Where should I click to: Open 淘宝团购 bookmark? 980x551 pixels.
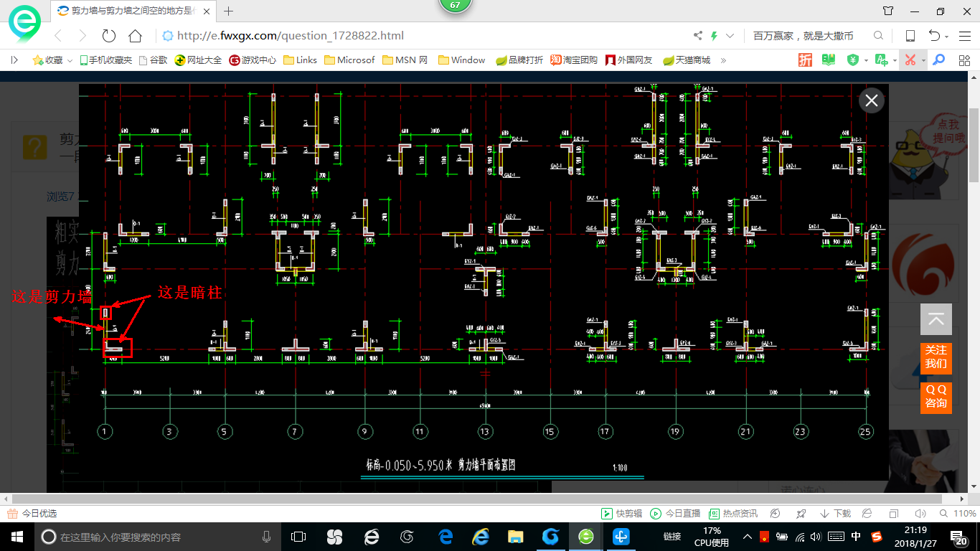coord(574,60)
